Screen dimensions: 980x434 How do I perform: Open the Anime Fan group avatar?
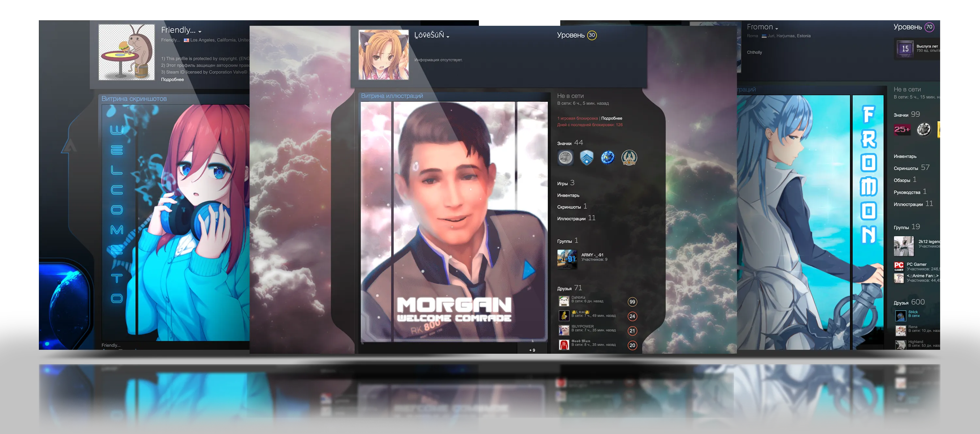pos(899,278)
